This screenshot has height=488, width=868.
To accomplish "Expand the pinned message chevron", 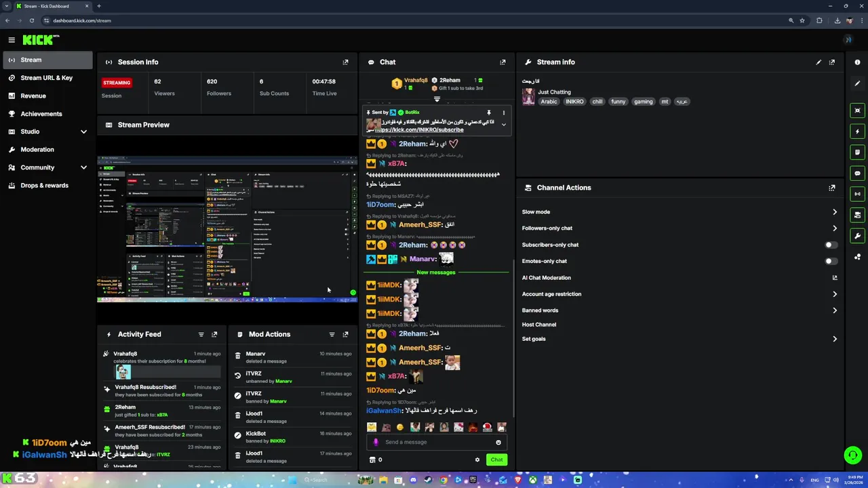I will tap(504, 125).
